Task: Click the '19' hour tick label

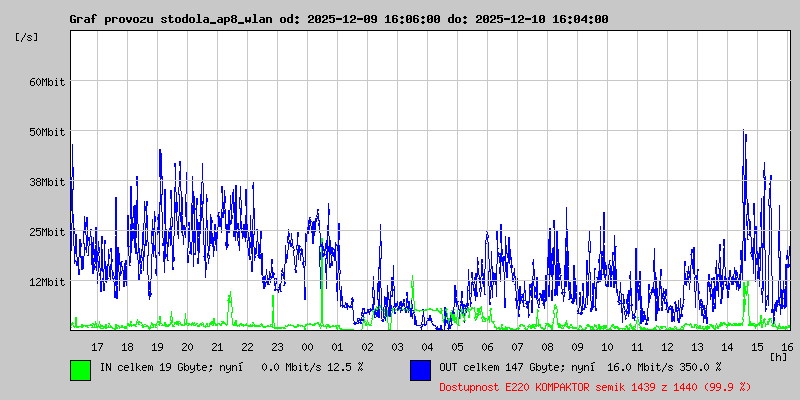Action: [157, 347]
